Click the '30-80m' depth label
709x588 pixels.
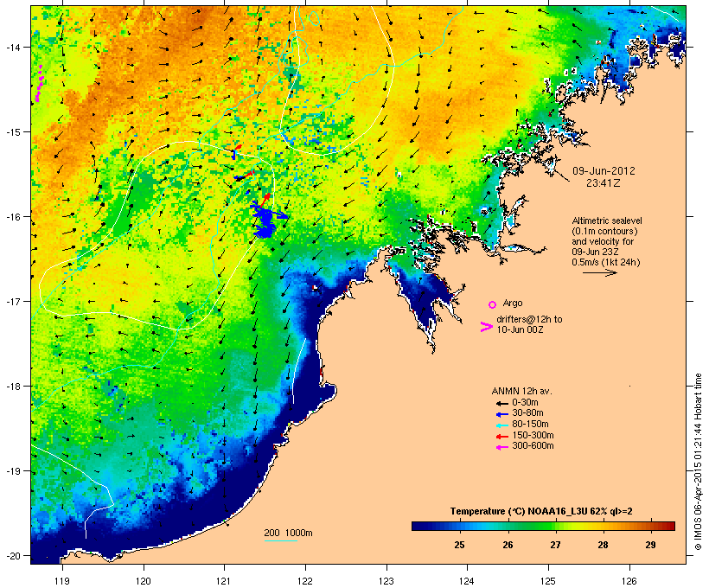[527, 413]
